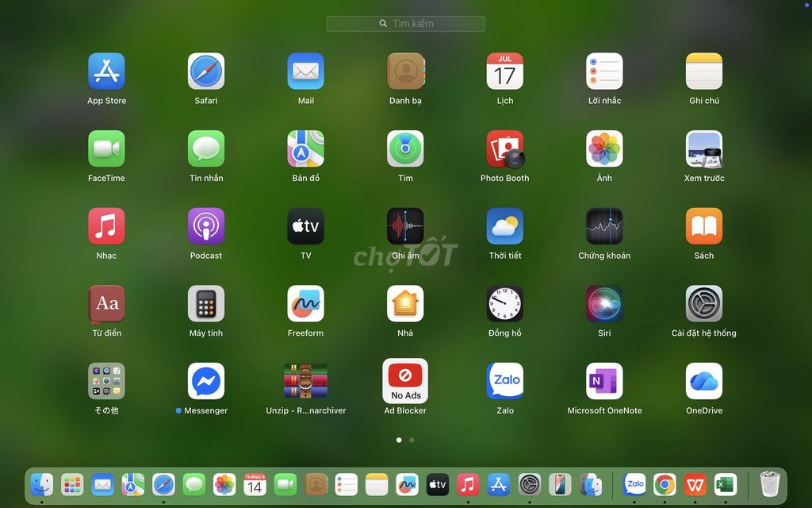812x508 pixels.
Task: Open Unzip RAR archiver app
Action: 305,381
